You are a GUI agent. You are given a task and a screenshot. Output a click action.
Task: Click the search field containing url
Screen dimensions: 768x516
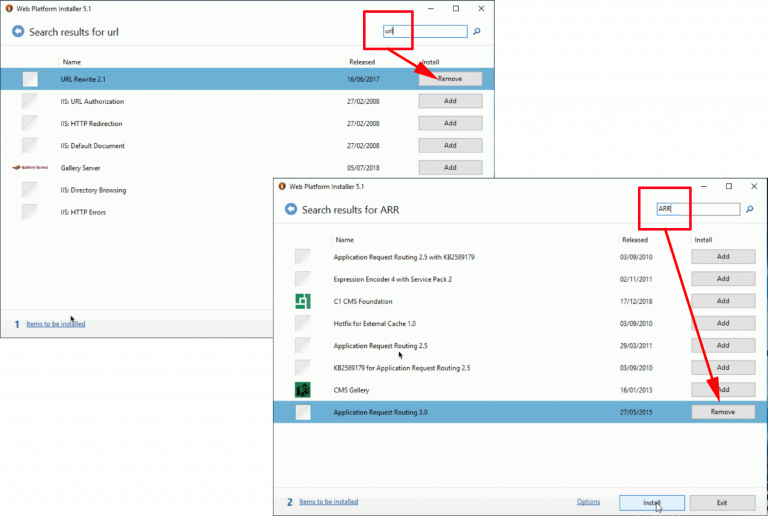point(425,31)
